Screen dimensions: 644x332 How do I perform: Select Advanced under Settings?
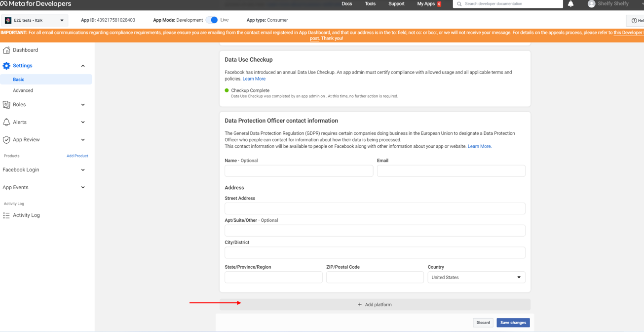[x=23, y=90]
